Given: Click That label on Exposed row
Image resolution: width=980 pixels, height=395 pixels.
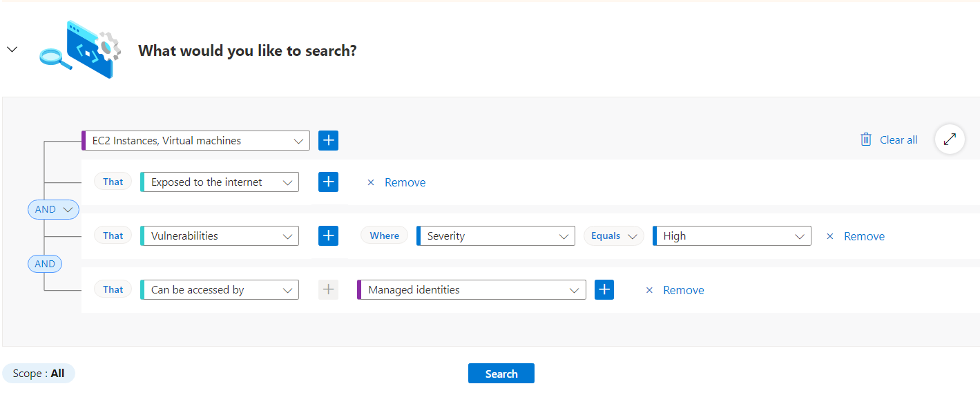Looking at the screenshot, I should coord(113,182).
